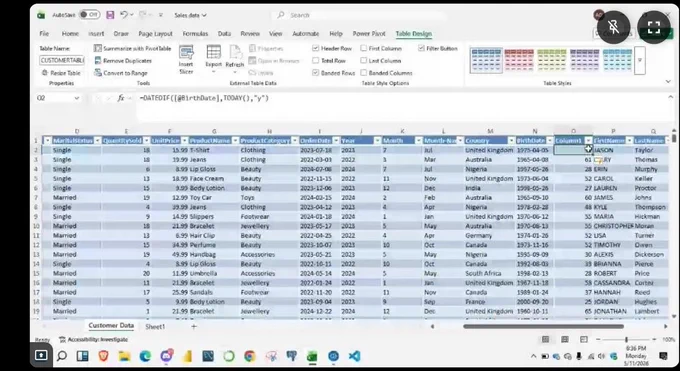Open the ProductCategory column filter dropdown
The width and height of the screenshot is (680, 371).
click(x=295, y=141)
